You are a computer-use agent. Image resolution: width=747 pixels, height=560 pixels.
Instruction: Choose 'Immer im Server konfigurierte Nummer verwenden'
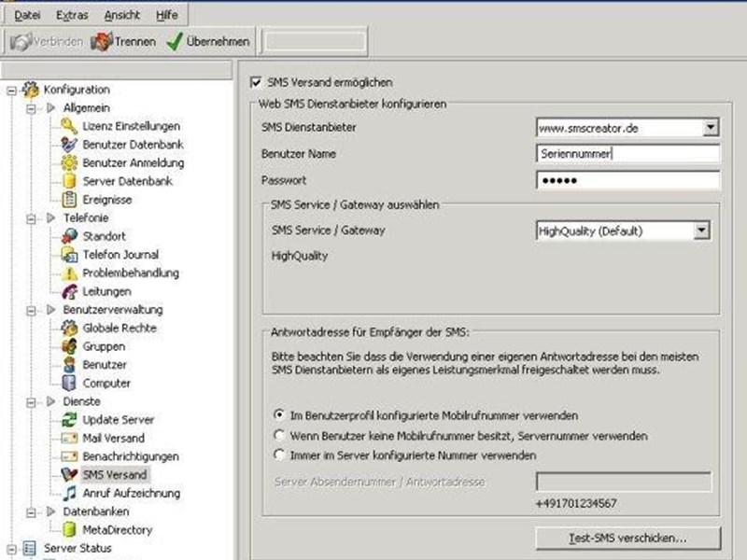(278, 455)
